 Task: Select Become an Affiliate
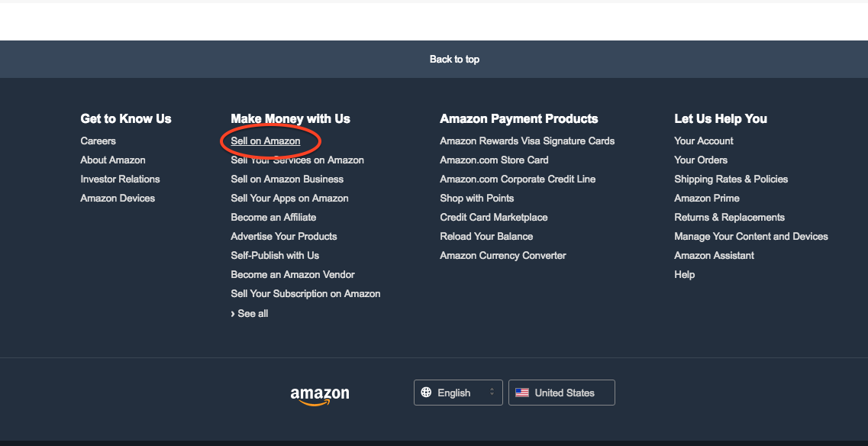(273, 217)
